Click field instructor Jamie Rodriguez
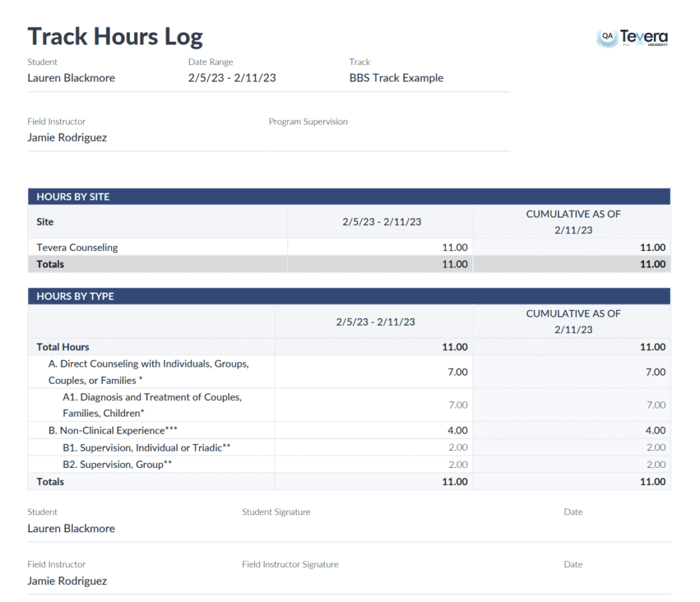 pyautogui.click(x=66, y=137)
